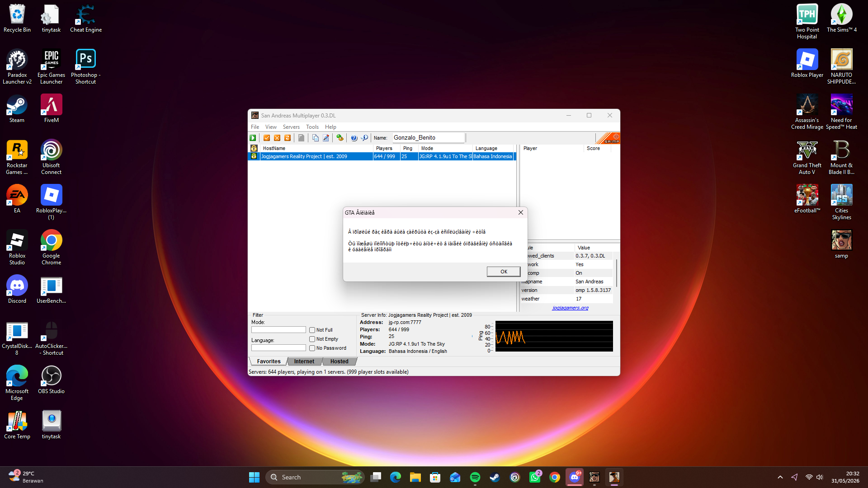Enable the No Password filter checkbox
868x488 pixels.
(x=312, y=348)
